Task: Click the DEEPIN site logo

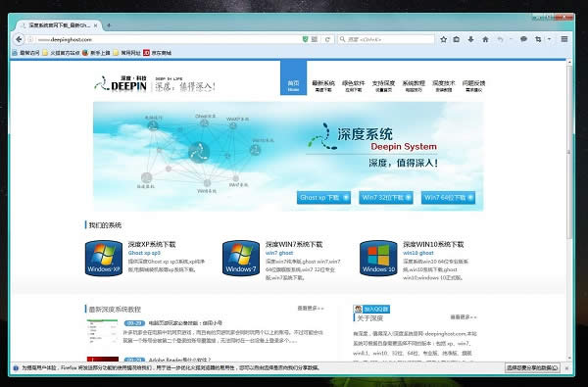Action: pyautogui.click(x=121, y=83)
